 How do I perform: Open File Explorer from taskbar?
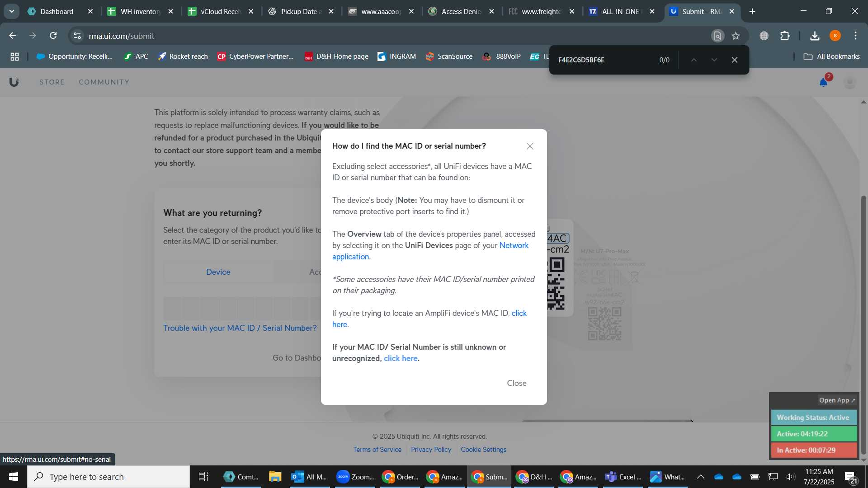275,477
